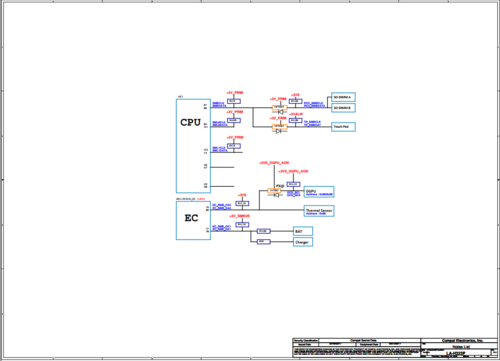Click the CPU block in schematic
Viewport: 500px width, 361px height.
[x=193, y=146]
